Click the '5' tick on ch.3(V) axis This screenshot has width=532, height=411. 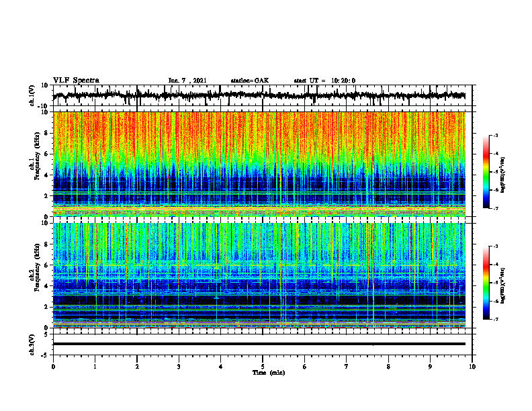pyautogui.click(x=46, y=334)
